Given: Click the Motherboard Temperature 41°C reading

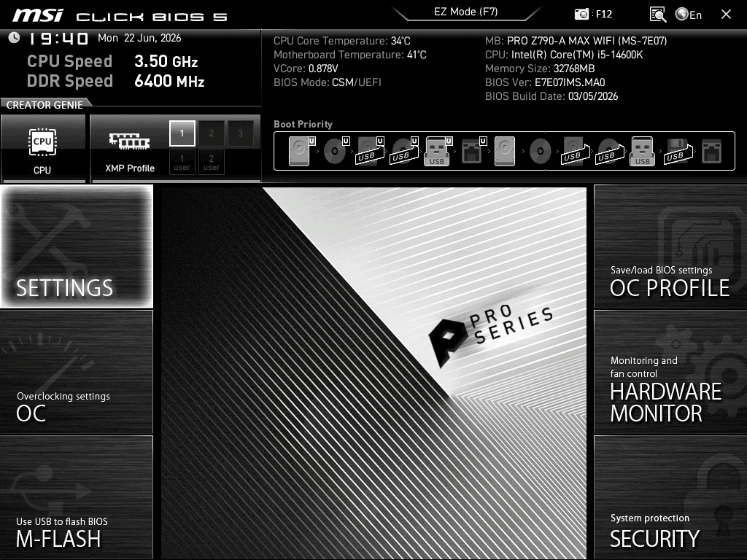Looking at the screenshot, I should pyautogui.click(x=349, y=55).
